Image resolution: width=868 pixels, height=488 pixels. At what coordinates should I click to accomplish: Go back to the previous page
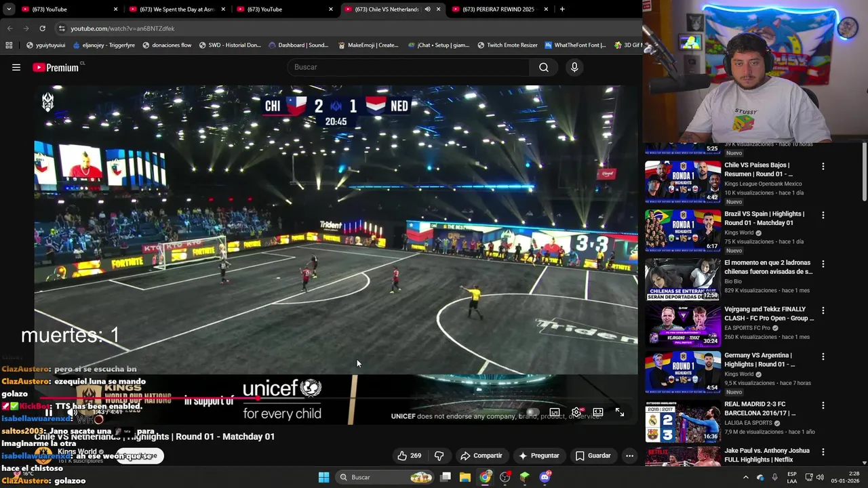point(9,28)
